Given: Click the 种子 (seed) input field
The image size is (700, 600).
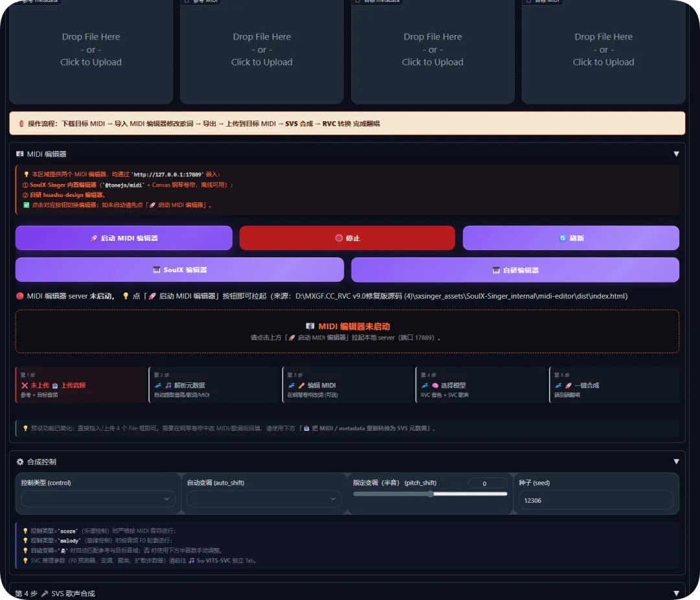Looking at the screenshot, I should (596, 500).
